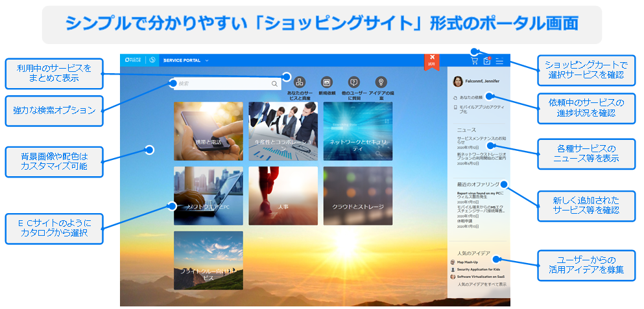The image size is (644, 309).
Task: Click into the 検索 search field
Action: pos(221,84)
